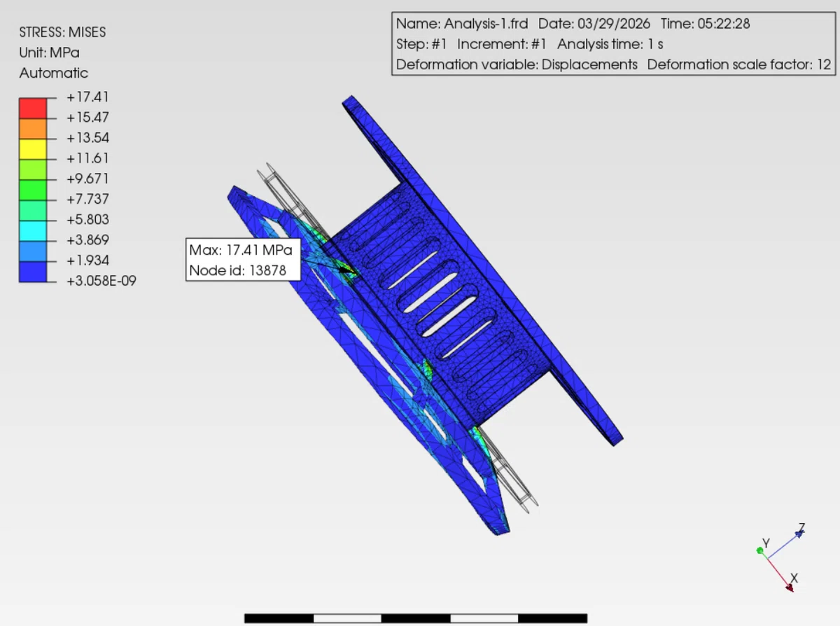
Task: Click the STRESS: MISES legend title
Action: pyautogui.click(x=63, y=32)
